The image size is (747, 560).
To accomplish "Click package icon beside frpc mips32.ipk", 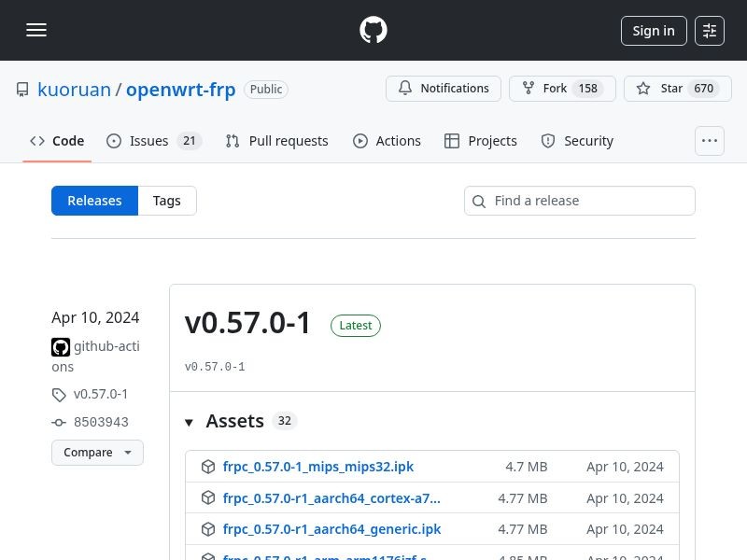I will click(207, 467).
